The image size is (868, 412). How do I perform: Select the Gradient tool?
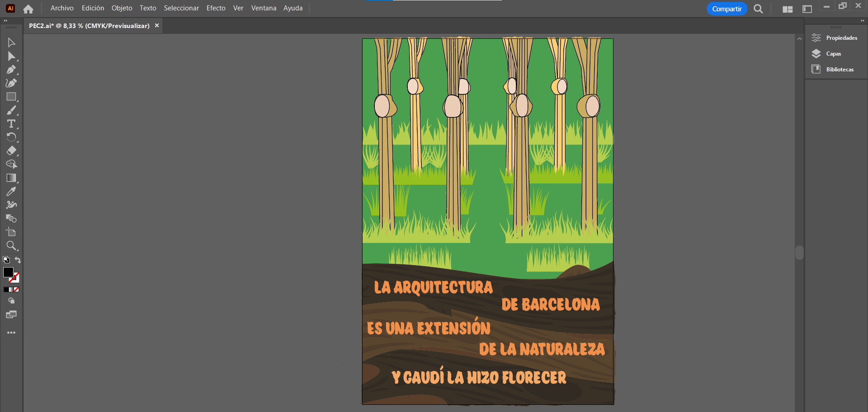(x=11, y=178)
